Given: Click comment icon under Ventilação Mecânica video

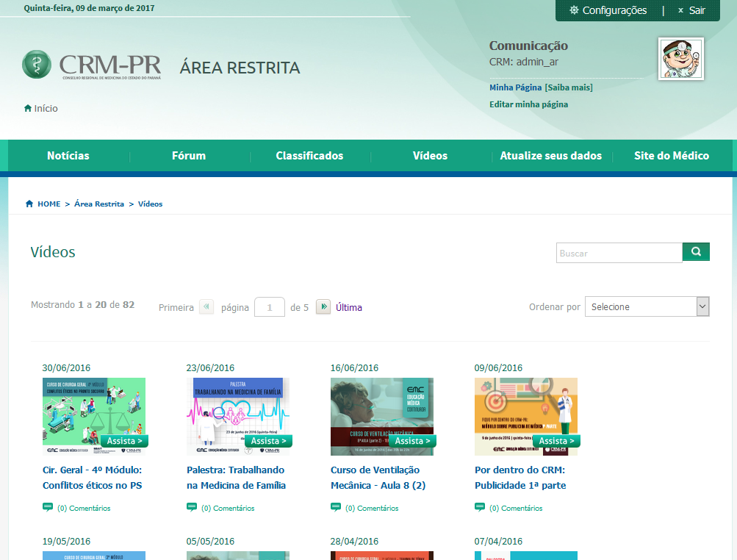Looking at the screenshot, I should pos(336,507).
